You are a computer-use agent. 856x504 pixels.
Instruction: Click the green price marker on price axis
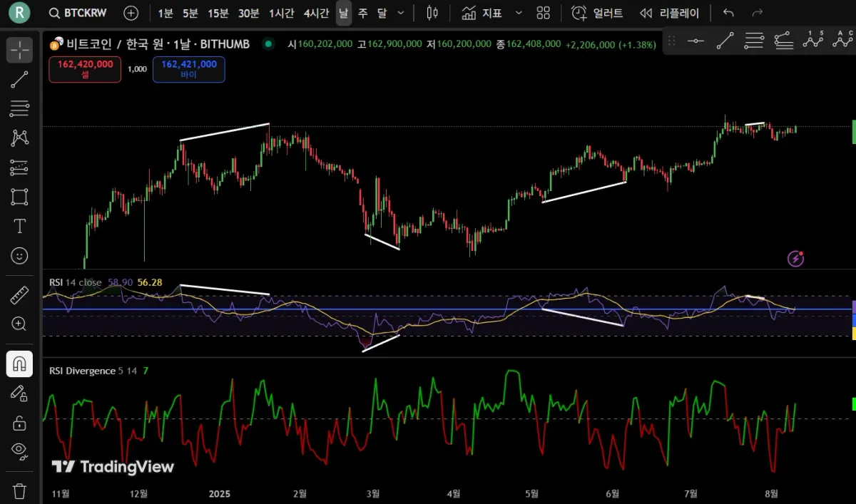(x=853, y=132)
